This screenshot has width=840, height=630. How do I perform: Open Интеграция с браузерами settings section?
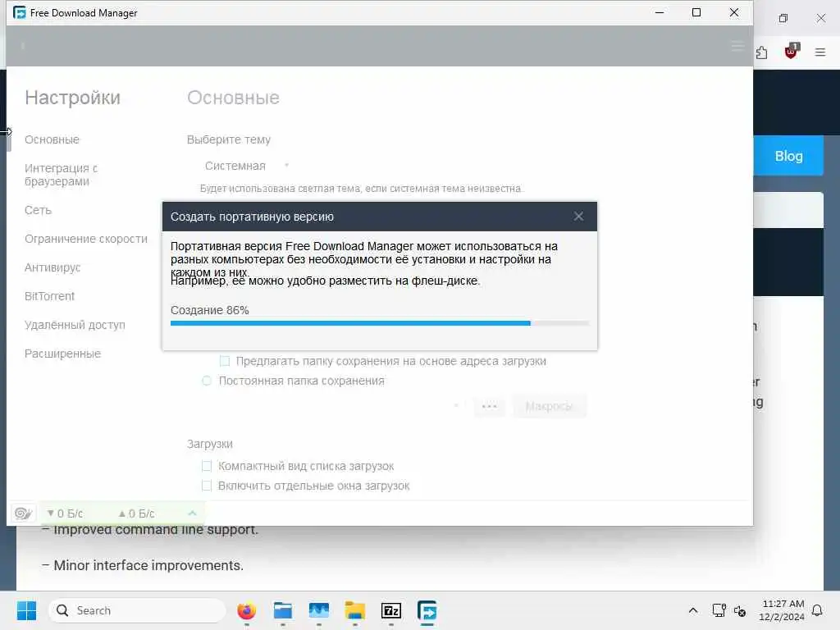pyautogui.click(x=61, y=175)
